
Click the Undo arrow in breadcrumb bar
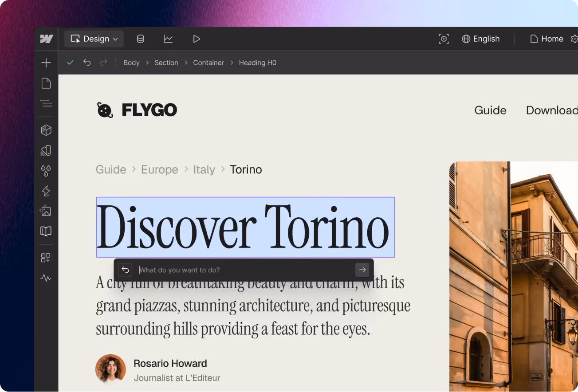tap(87, 63)
